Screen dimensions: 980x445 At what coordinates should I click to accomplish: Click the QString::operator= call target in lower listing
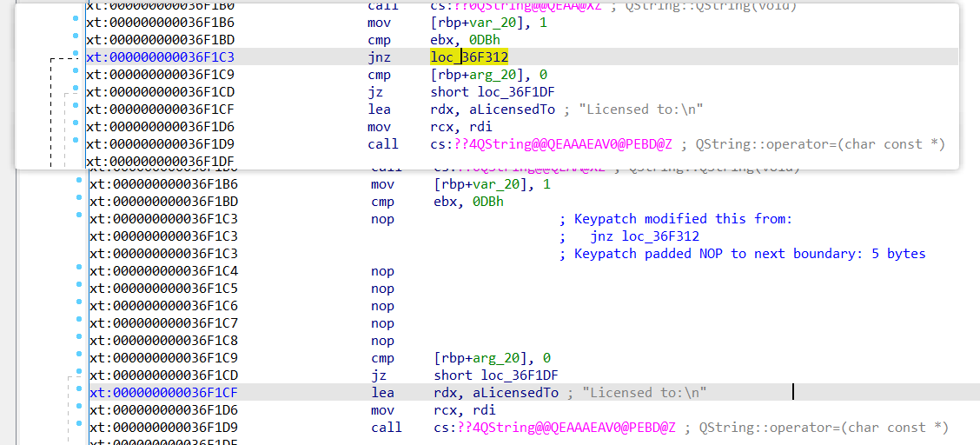pyautogui.click(x=554, y=428)
